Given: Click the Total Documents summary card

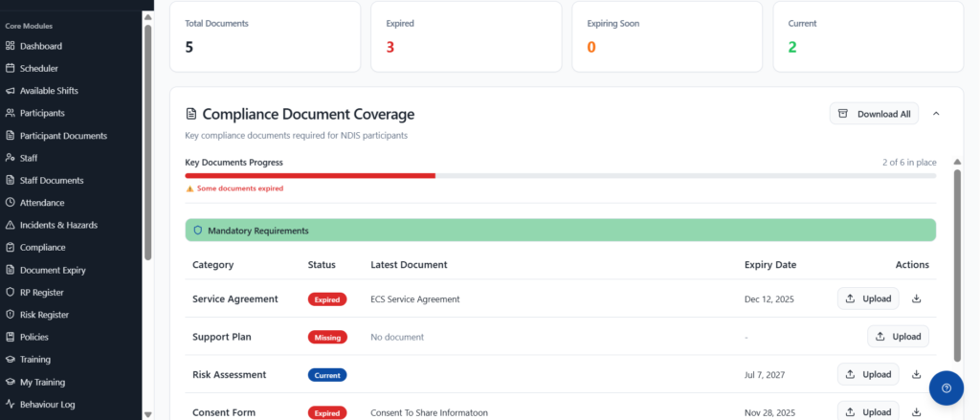Looking at the screenshot, I should coord(265,36).
